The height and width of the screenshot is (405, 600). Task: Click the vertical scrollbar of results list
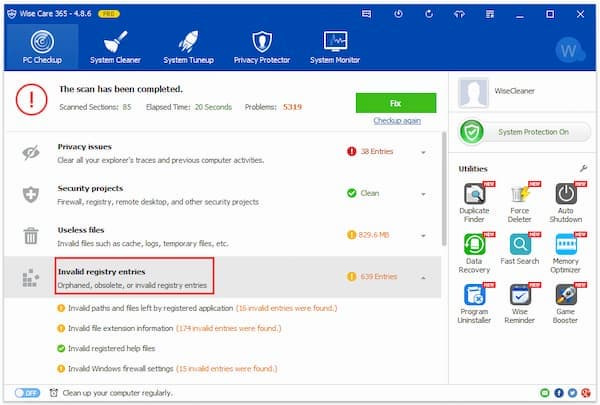pos(444,189)
